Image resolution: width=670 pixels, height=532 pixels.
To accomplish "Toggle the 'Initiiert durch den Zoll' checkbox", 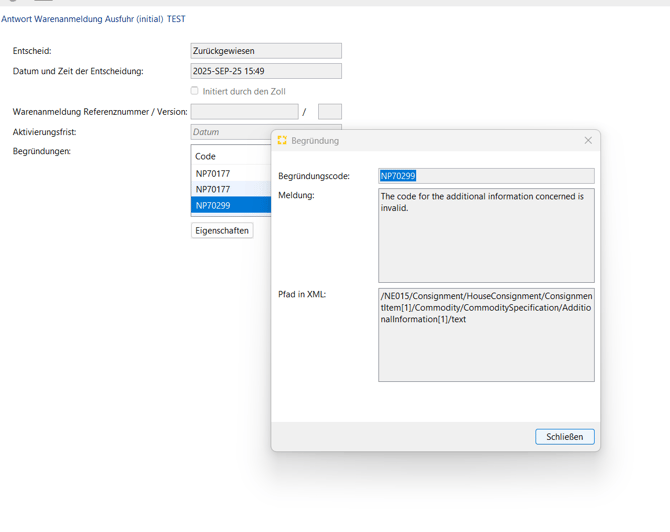I will click(194, 91).
